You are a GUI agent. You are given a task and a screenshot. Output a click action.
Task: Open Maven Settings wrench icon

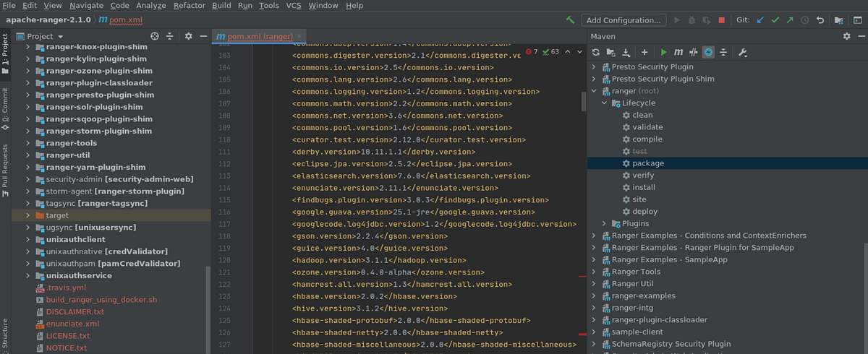click(742, 52)
